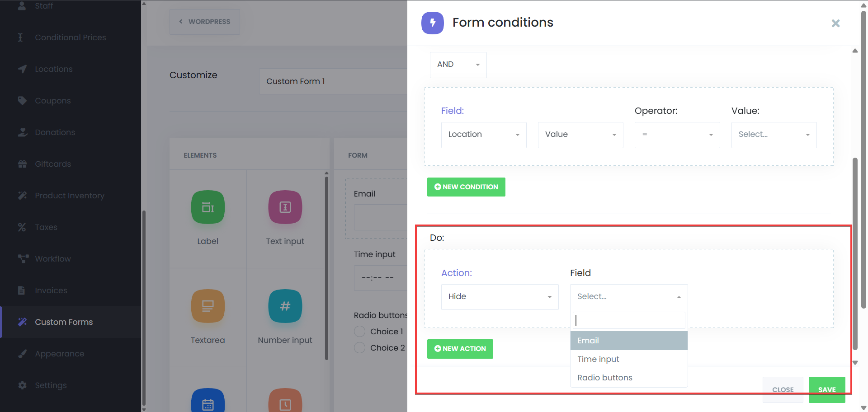The image size is (868, 412).
Task: Expand the Location field dropdown
Action: point(484,135)
